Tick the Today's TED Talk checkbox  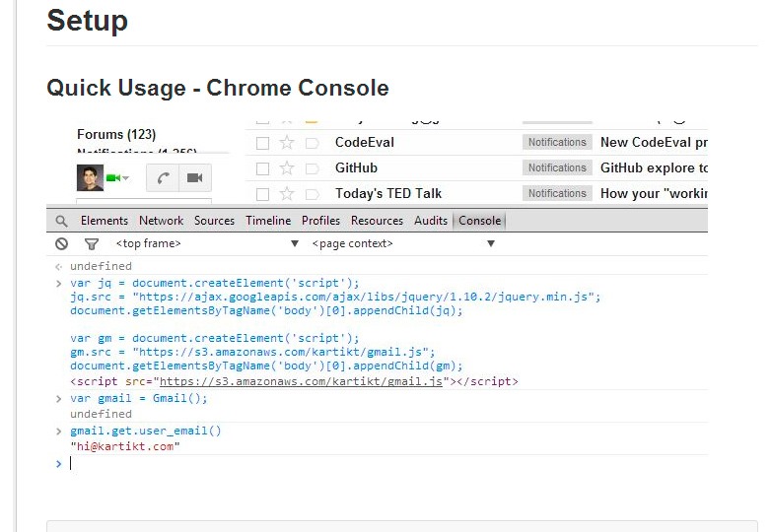262,194
